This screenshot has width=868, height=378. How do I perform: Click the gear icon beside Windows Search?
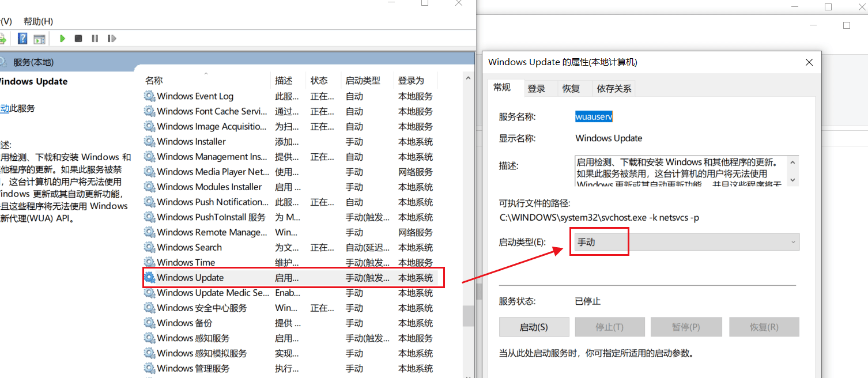click(x=149, y=247)
